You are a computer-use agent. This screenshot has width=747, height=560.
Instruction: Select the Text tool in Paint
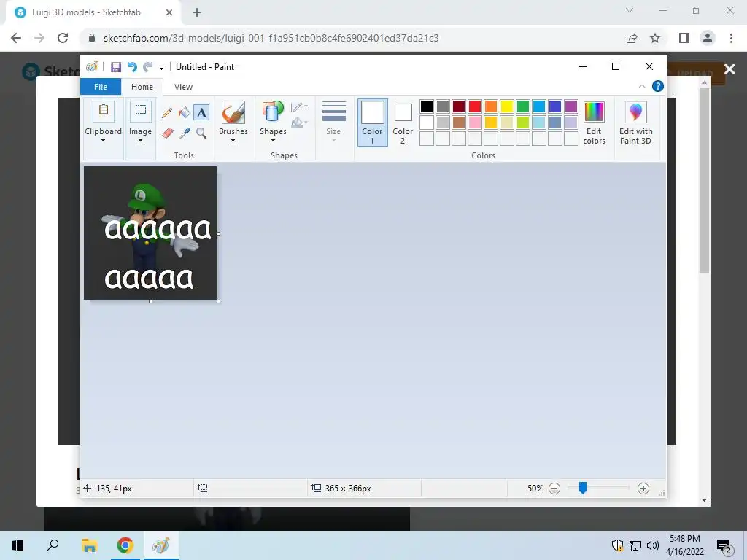coord(201,113)
